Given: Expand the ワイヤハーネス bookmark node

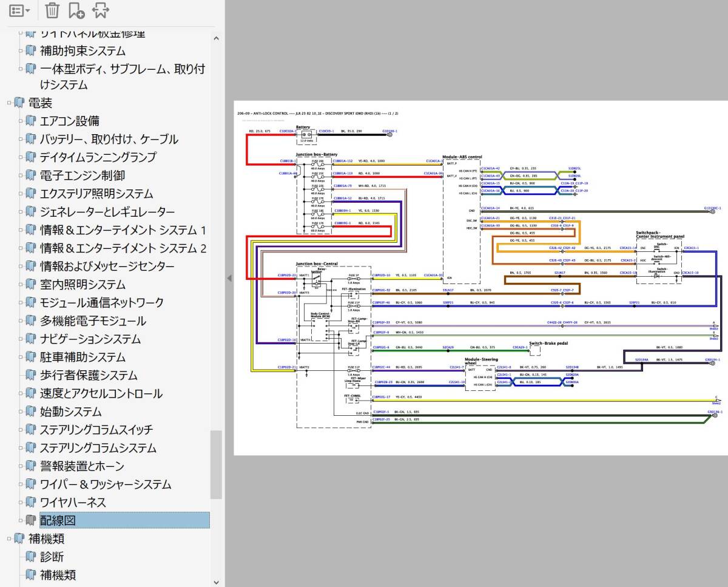Looking at the screenshot, I should pyautogui.click(x=20, y=502).
